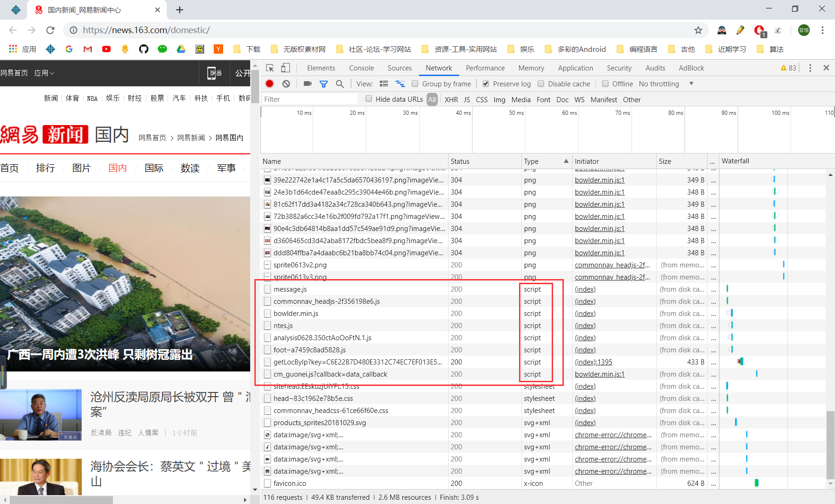Click the inspect element picker icon
Screen dimensions: 835x504
[x=270, y=68]
